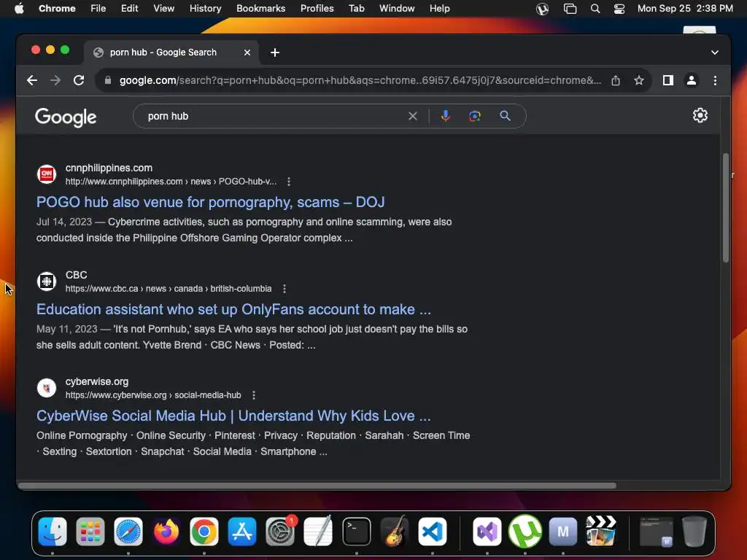Open the CyberWise Social Media Hub result
This screenshot has height=560, width=747.
pos(234,416)
